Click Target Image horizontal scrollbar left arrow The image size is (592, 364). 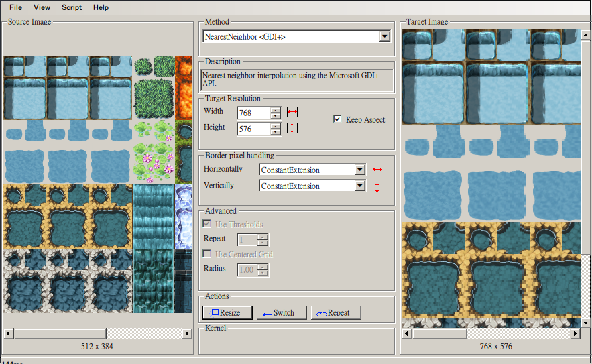pos(406,333)
